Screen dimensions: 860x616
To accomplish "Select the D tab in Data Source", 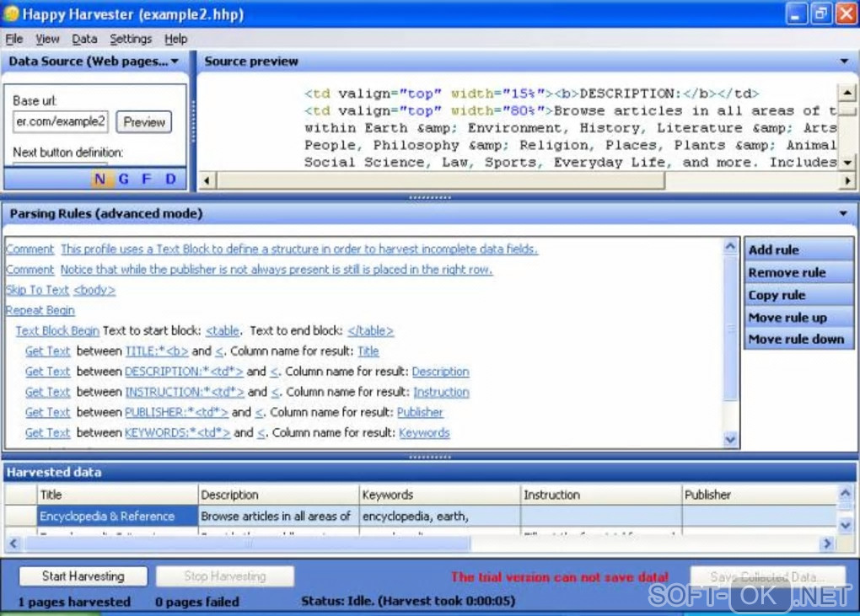I will tap(170, 179).
